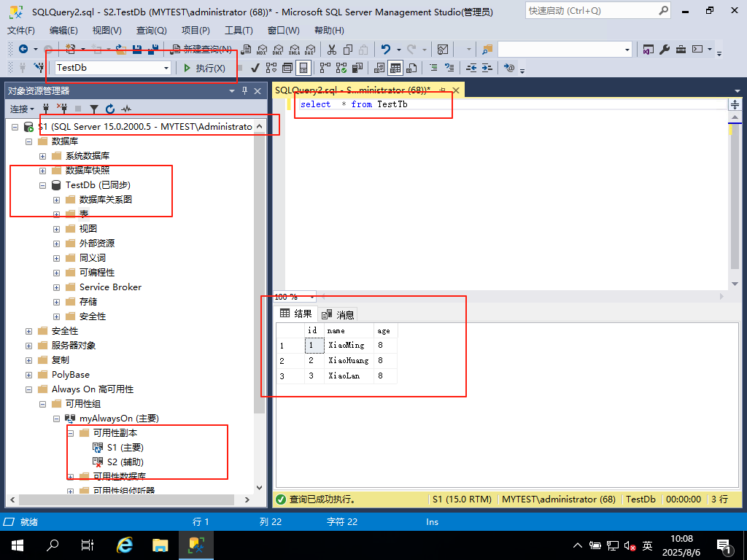The width and height of the screenshot is (747, 560).
Task: Click the 执行(X) execute button
Action: (205, 68)
